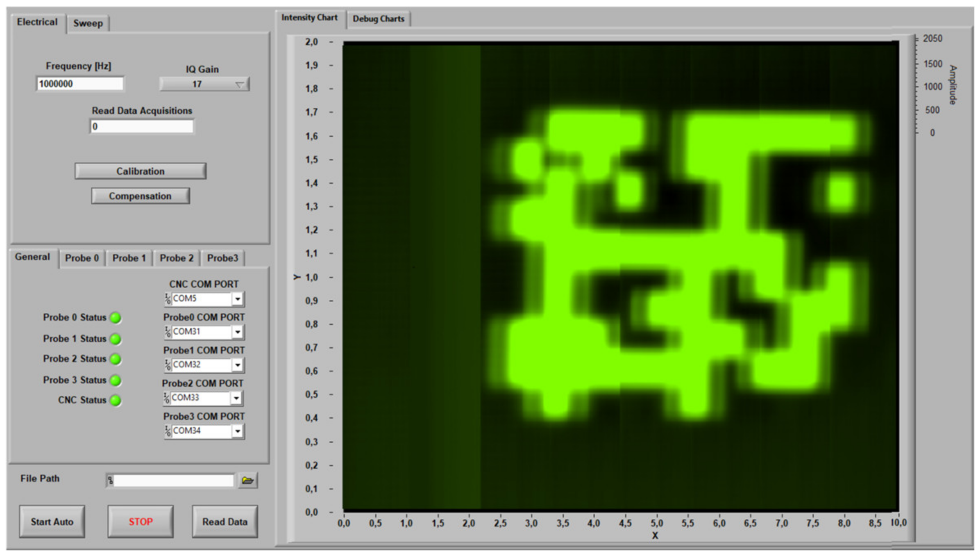Click the Frequency [Hz] input field
Image resolution: width=980 pixels, height=556 pixels.
pos(80,84)
